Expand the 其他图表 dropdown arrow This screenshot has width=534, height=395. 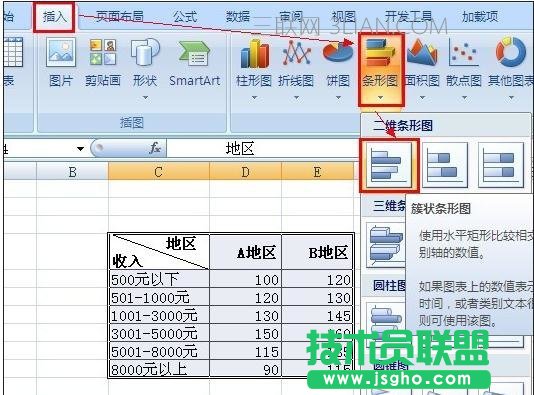pyautogui.click(x=511, y=98)
